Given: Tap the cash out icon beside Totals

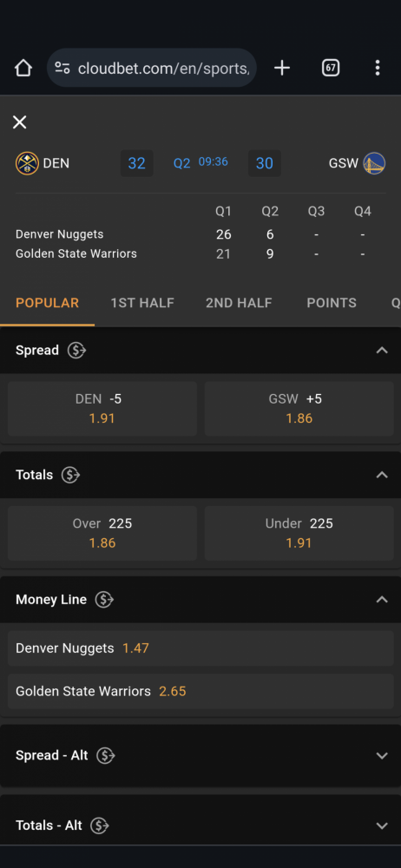Looking at the screenshot, I should tap(70, 475).
